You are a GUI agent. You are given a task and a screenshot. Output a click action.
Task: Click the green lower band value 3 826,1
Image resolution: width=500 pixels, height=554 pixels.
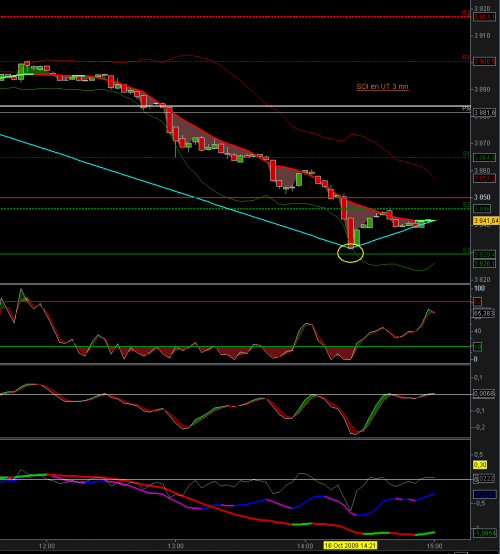tap(484, 264)
